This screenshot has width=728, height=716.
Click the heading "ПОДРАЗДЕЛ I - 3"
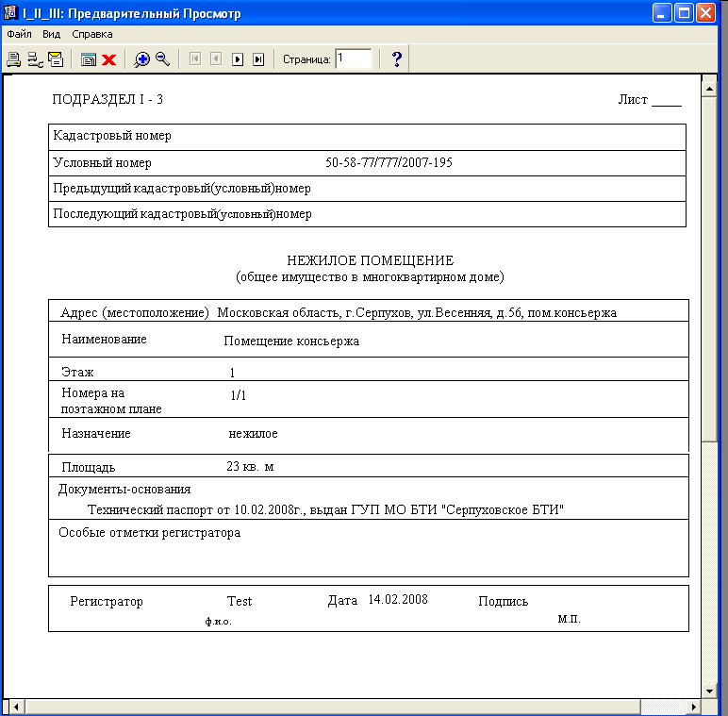click(108, 99)
